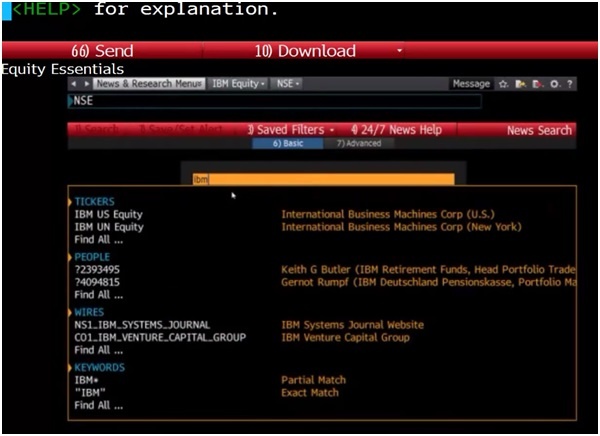Click the star favorites icon
600x436 pixels.
pyautogui.click(x=503, y=84)
